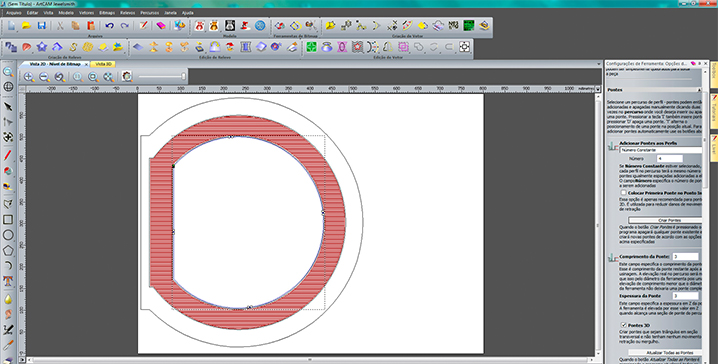Click the gold S-shaped relief icon

pyautogui.click(x=72, y=47)
